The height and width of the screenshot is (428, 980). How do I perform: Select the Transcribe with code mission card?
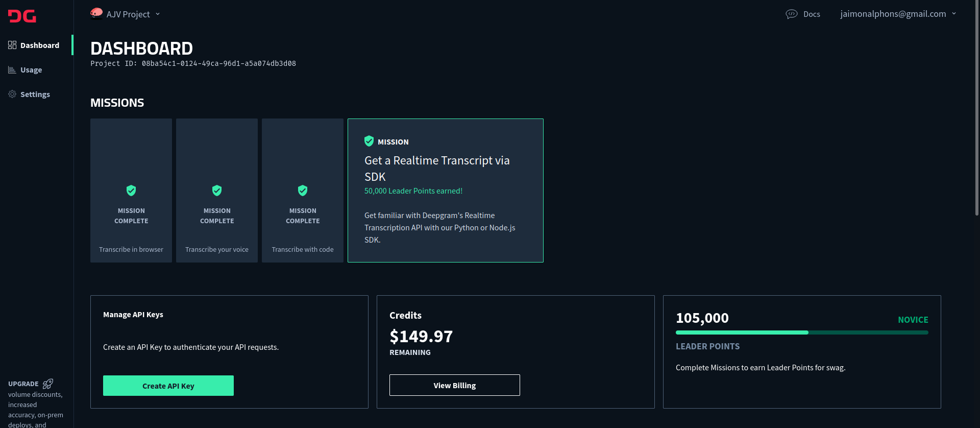[x=303, y=191]
